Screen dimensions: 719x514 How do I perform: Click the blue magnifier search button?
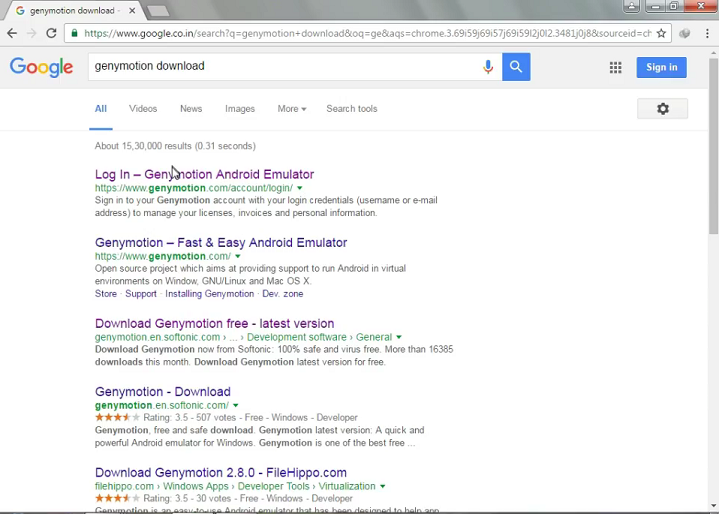(516, 67)
